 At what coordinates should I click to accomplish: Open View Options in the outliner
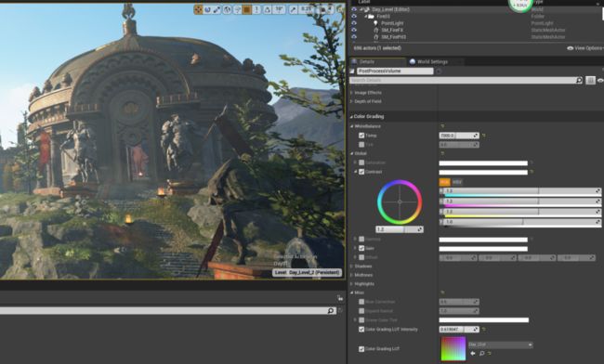(x=585, y=48)
